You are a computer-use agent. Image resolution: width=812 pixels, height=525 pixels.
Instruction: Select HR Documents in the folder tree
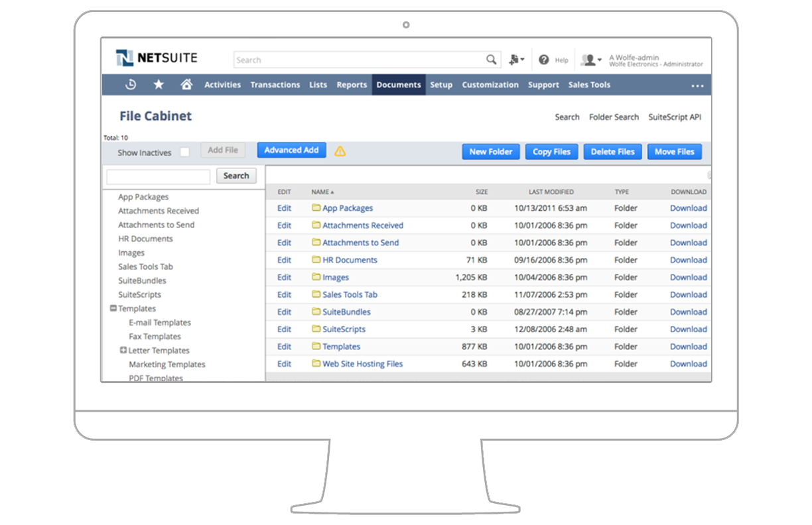(145, 239)
